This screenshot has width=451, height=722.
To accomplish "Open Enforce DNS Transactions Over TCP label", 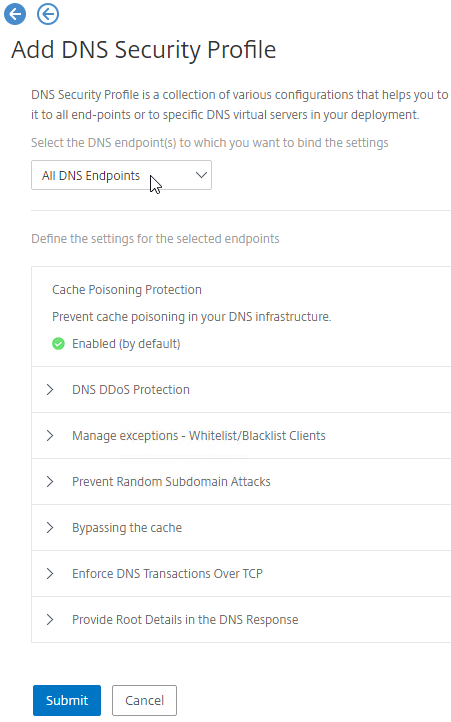I will pyautogui.click(x=167, y=574).
